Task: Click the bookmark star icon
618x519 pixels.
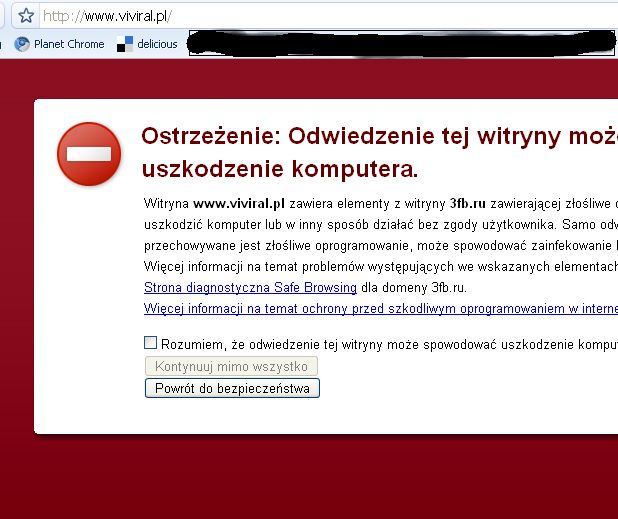Action: [26, 16]
